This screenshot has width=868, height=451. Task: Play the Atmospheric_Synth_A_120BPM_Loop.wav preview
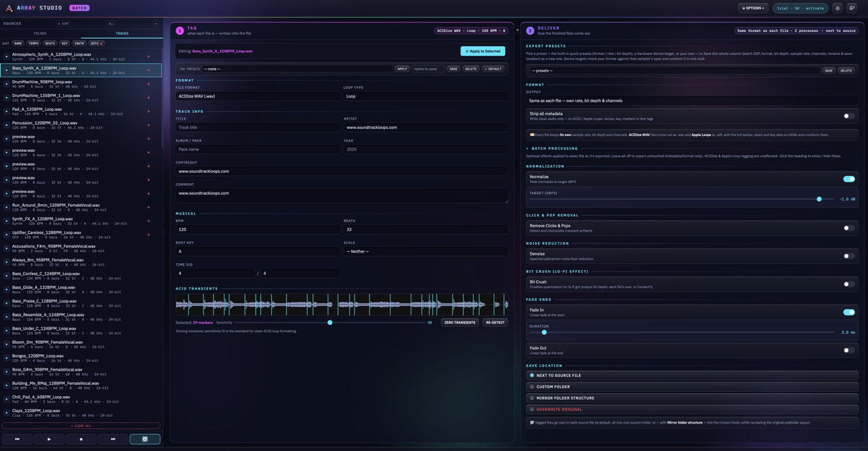click(7, 56)
